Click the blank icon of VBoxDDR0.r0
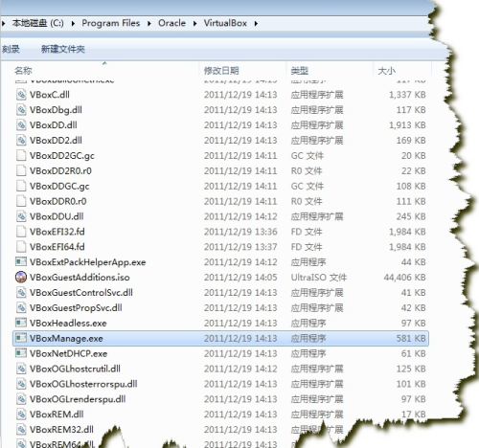 coord(21,201)
